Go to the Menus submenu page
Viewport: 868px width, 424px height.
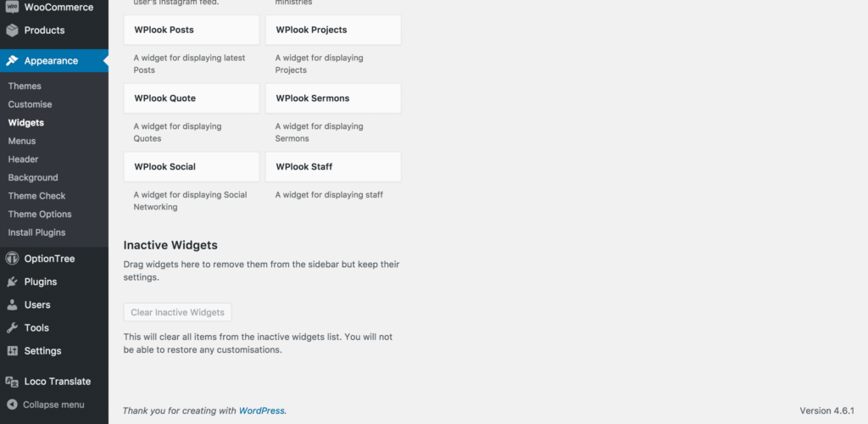pyautogui.click(x=22, y=141)
